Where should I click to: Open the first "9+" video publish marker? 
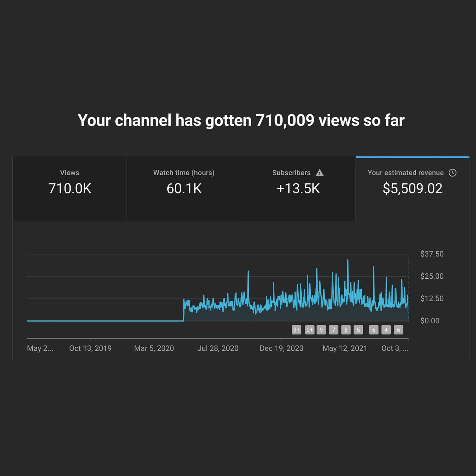296,330
